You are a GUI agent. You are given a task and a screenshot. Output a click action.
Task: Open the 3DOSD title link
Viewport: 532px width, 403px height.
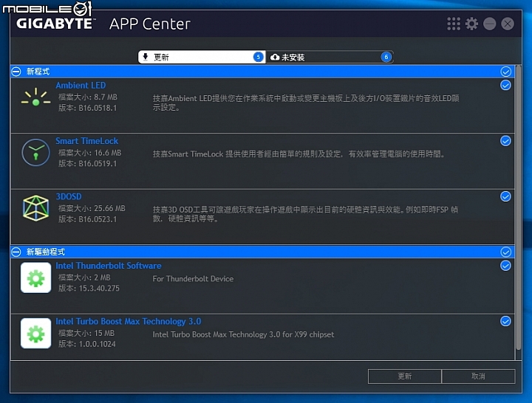coord(69,196)
